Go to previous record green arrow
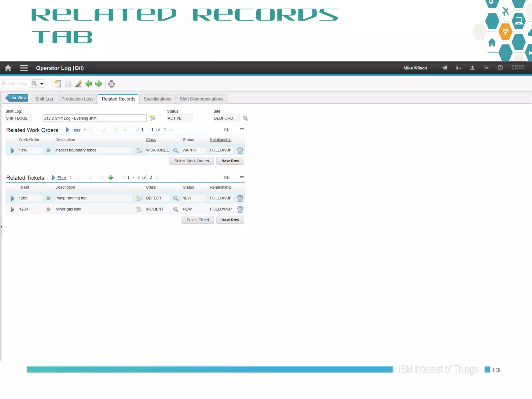532x399 pixels. [x=88, y=83]
